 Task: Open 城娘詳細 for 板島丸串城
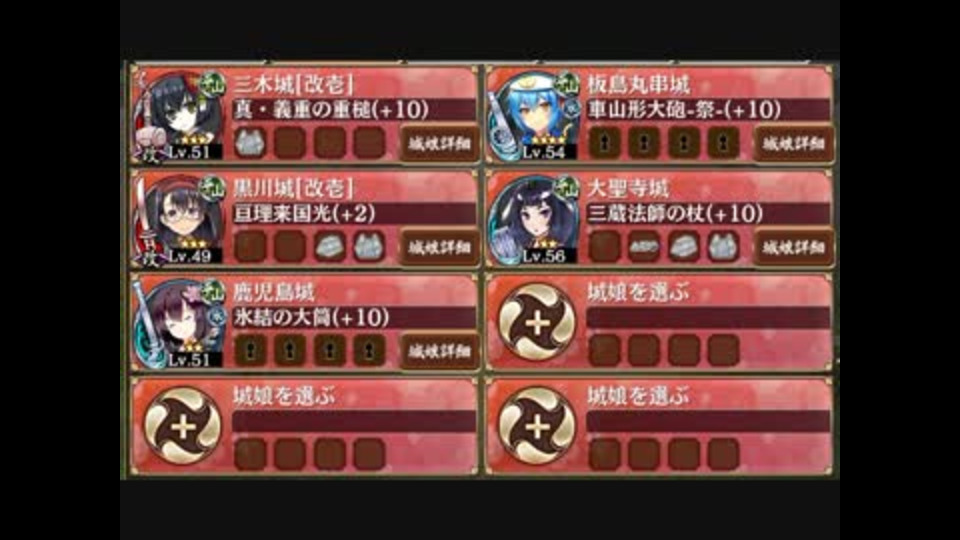[x=793, y=143]
